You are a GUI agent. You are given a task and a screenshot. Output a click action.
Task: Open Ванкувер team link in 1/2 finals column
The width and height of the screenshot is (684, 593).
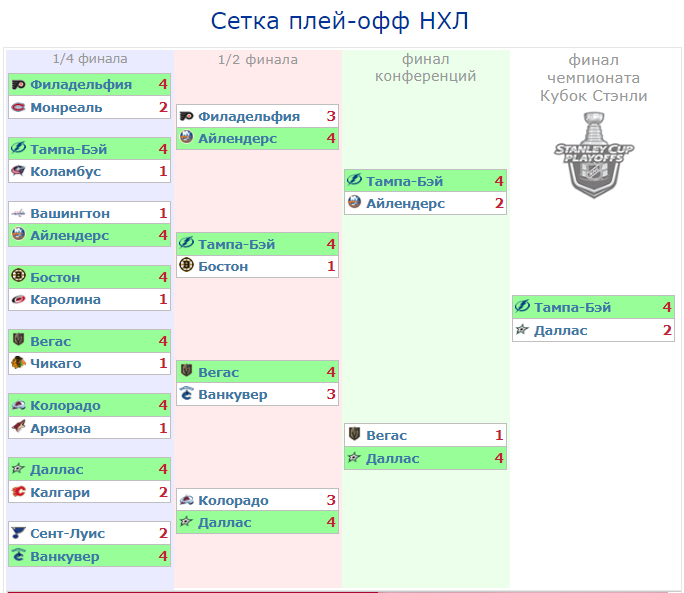click(x=233, y=394)
